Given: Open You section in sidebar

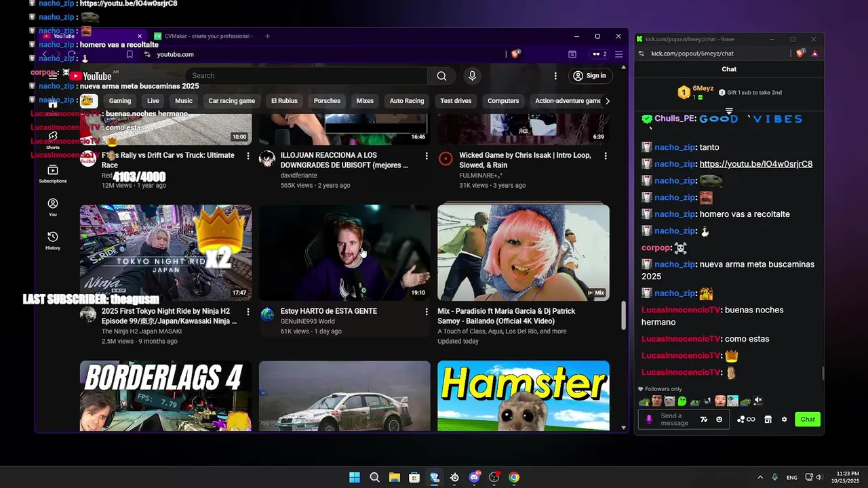Looking at the screenshot, I should (53, 207).
